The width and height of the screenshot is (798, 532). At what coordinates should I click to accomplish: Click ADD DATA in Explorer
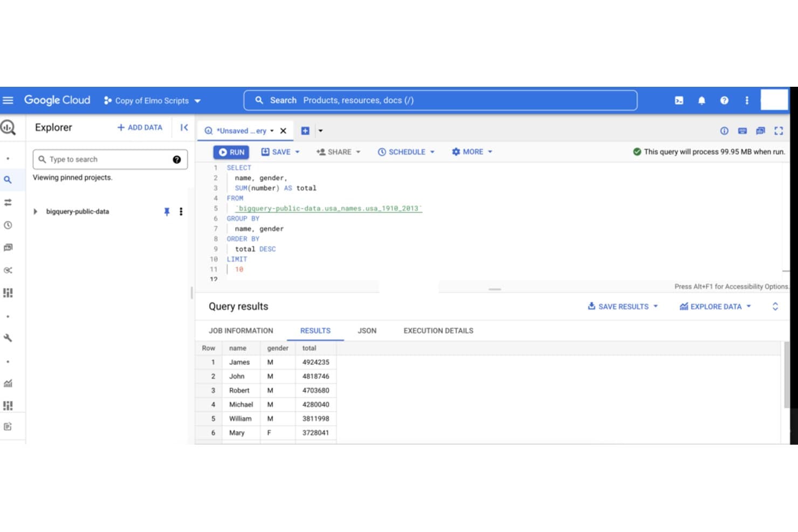[x=140, y=128]
